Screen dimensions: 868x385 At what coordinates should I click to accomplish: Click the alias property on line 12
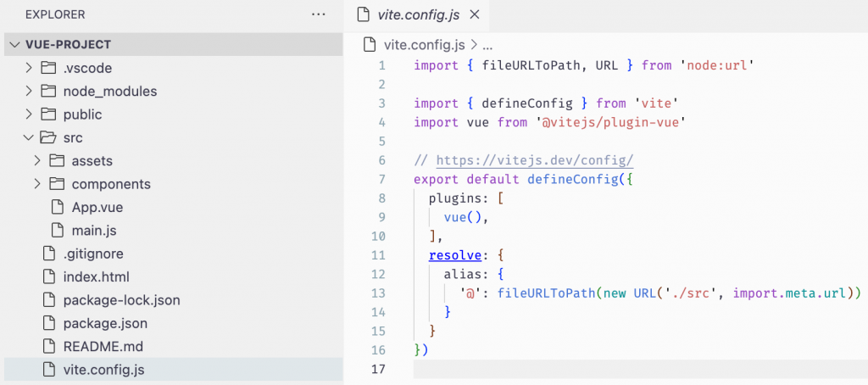pyautogui.click(x=462, y=274)
